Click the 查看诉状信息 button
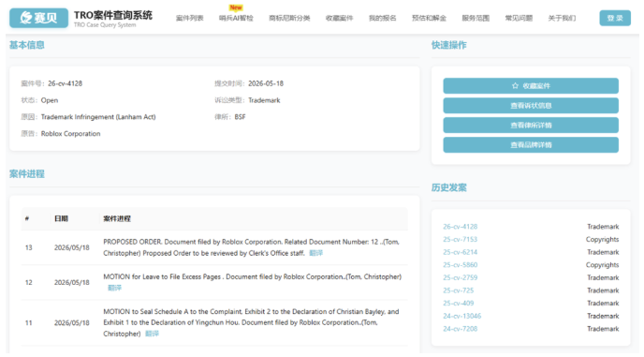This screenshot has height=357, width=644. tap(531, 105)
